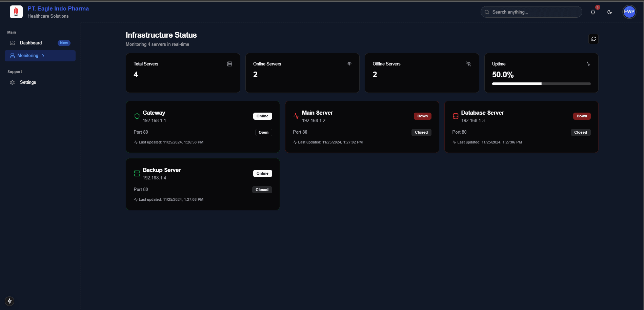Focus the Search anything field
This screenshot has width=644, height=310.
tap(531, 12)
